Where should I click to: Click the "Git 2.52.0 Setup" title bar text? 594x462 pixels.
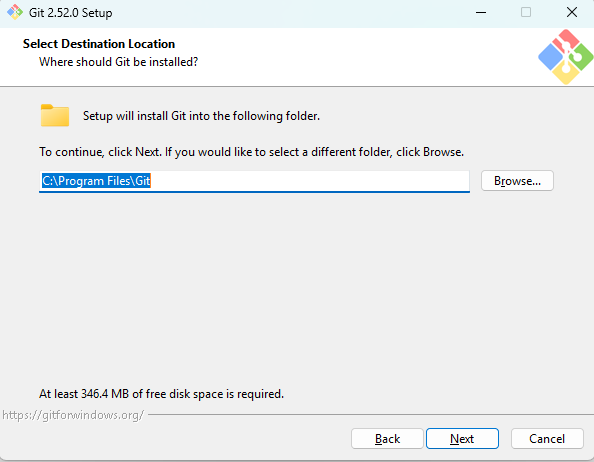coord(70,12)
